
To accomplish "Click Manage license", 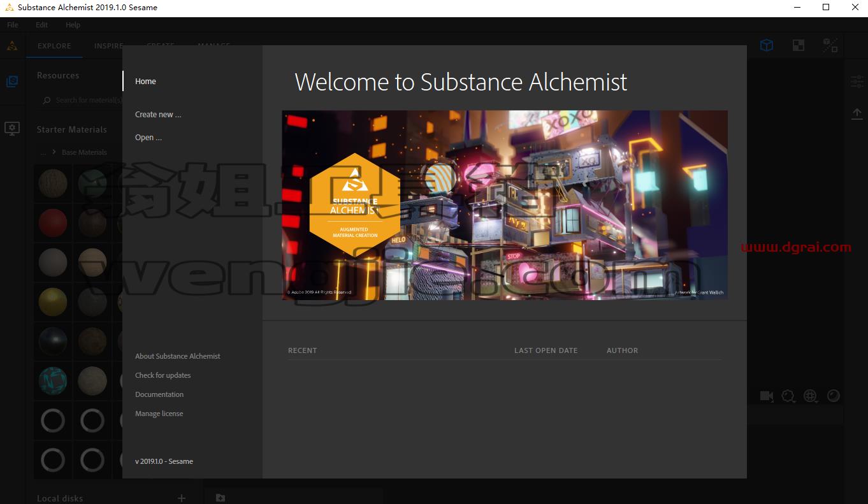I will pyautogui.click(x=159, y=414).
